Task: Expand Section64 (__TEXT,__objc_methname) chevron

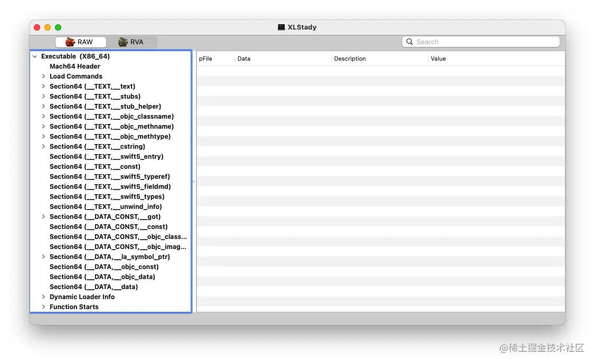Action: tap(43, 127)
